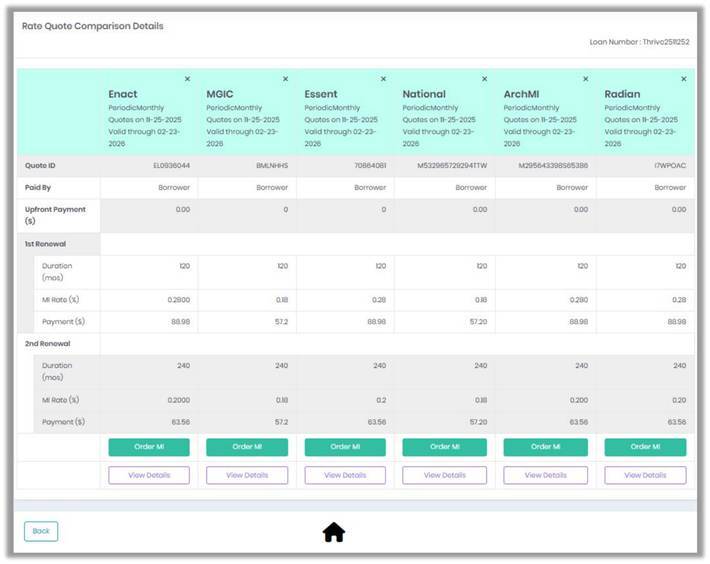Screen dimensions: 710x564
Task: Remove the Enact quote column
Action: (x=187, y=79)
